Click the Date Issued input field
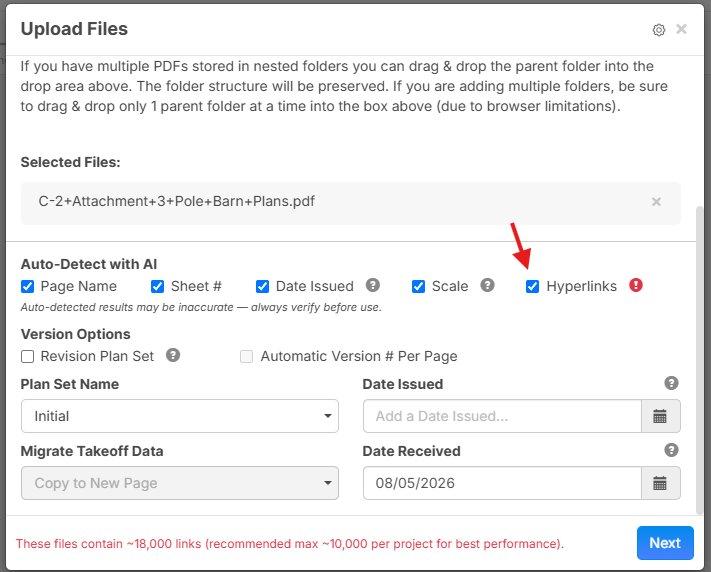Viewport: 711px width, 572px height. click(x=502, y=416)
